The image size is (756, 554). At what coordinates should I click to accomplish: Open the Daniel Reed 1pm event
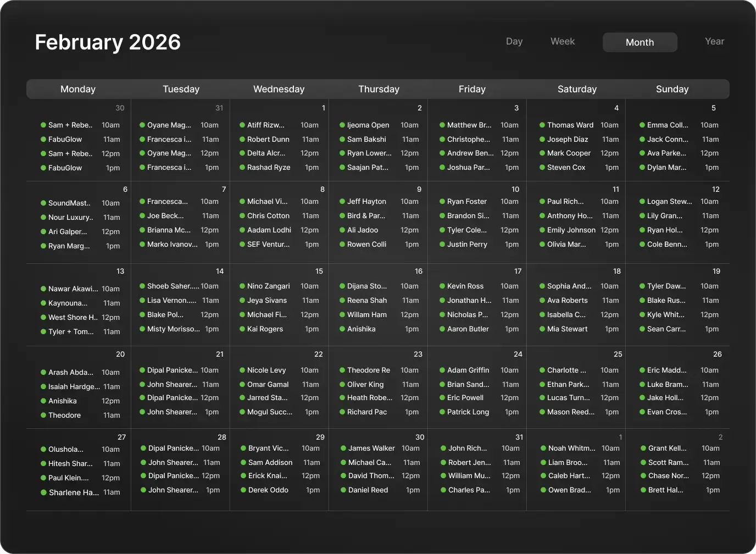pos(380,490)
